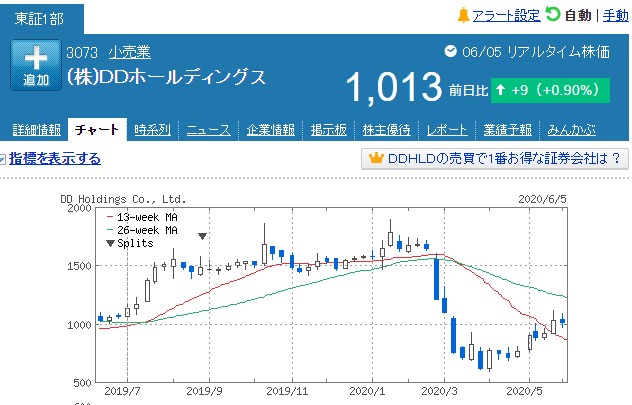Viewport: 632px width, 405px height.
Task: Open the 掲示板 tab
Action: click(x=328, y=130)
